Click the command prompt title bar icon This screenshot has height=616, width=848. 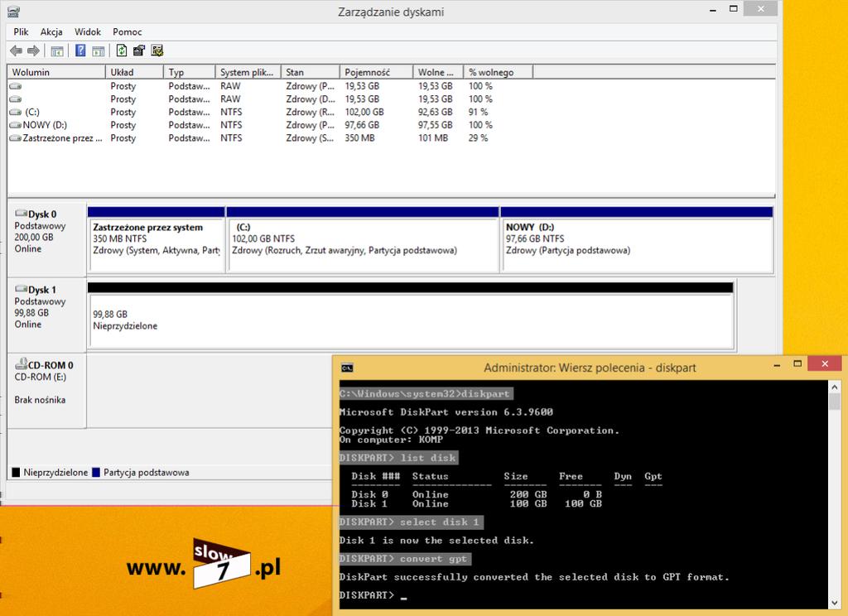[x=347, y=368]
